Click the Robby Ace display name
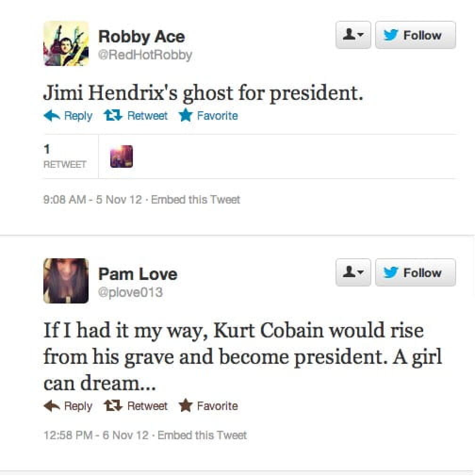 point(141,36)
